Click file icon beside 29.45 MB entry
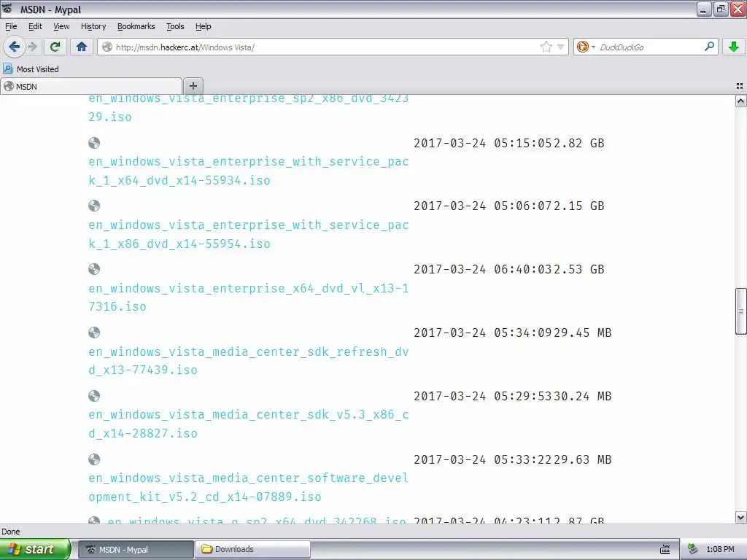This screenshot has height=560, width=747. click(x=94, y=332)
